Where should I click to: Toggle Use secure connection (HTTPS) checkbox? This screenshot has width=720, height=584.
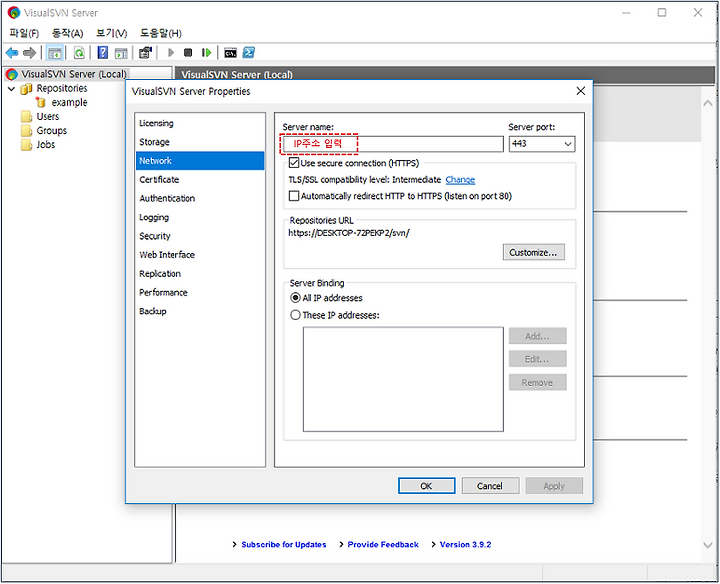(294, 163)
